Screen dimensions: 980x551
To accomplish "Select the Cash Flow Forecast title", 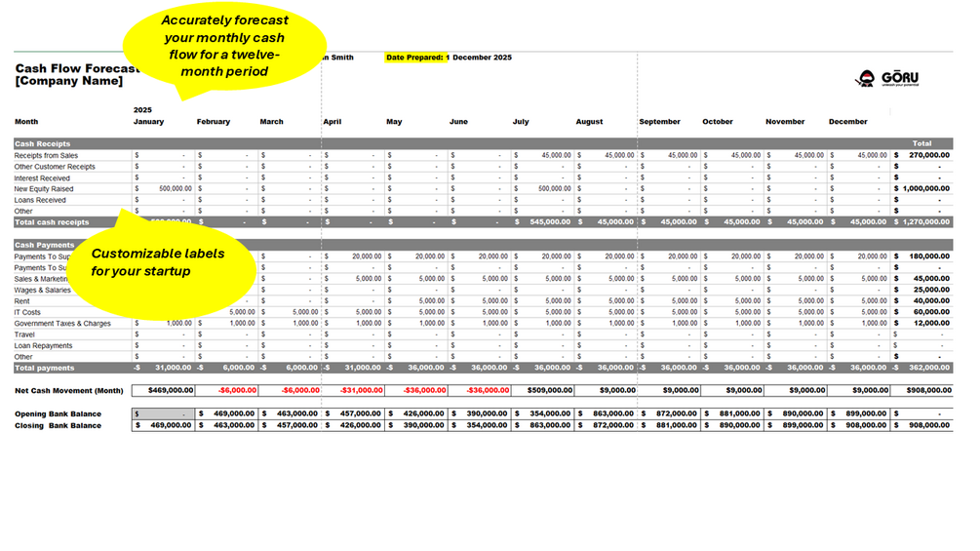I will [x=78, y=68].
